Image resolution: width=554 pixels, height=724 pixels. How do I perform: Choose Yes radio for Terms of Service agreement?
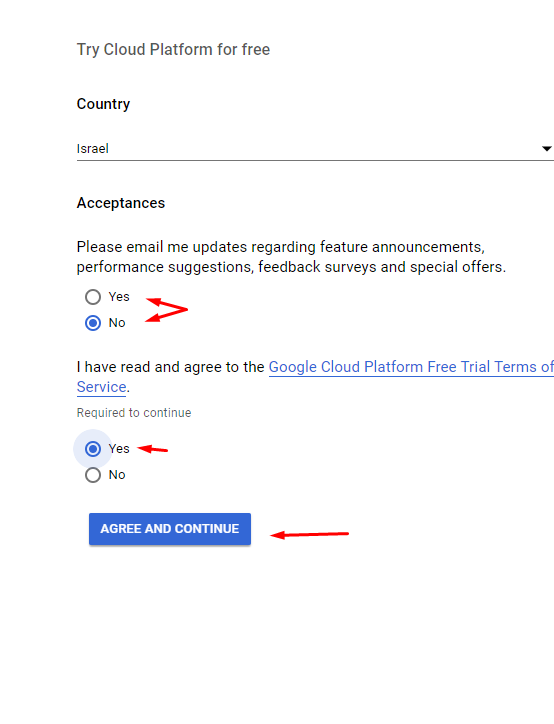(x=93, y=449)
